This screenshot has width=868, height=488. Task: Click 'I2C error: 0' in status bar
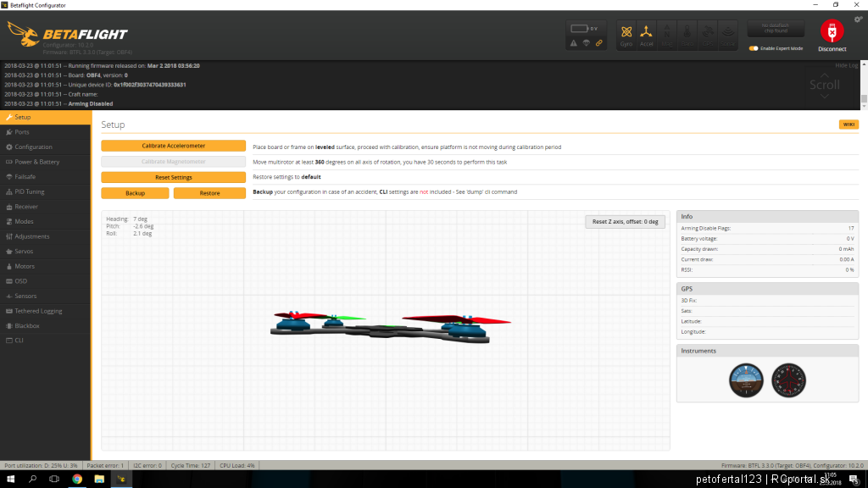click(x=147, y=466)
